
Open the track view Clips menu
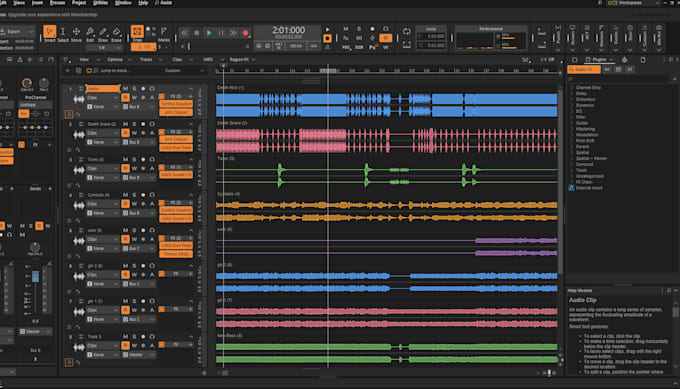pos(177,59)
